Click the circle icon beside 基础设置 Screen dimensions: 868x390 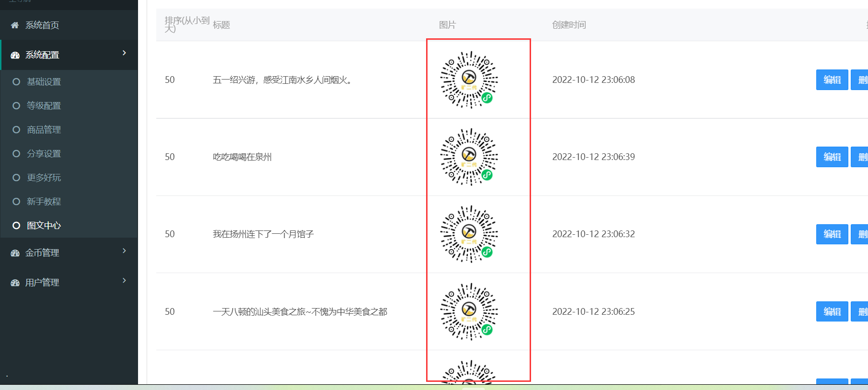(x=16, y=82)
